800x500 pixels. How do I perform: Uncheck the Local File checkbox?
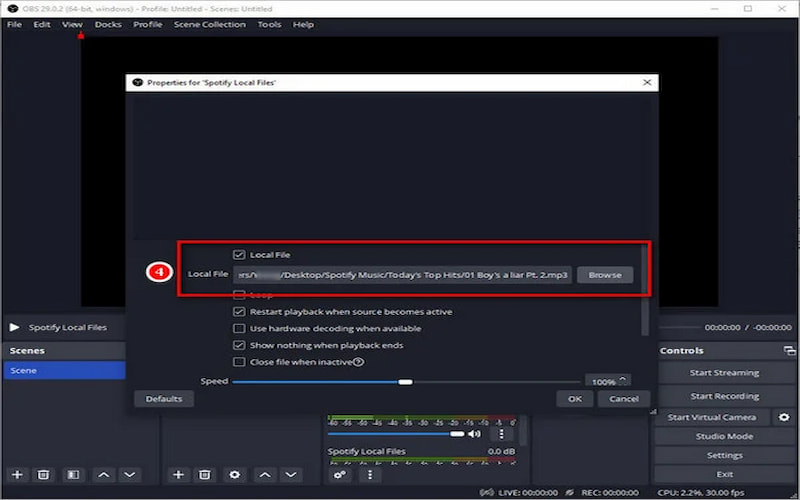239,255
